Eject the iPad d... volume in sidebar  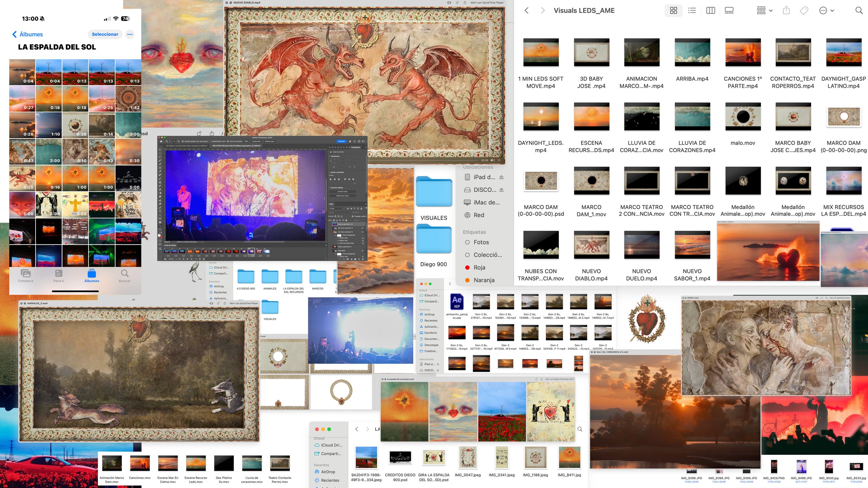click(x=501, y=177)
